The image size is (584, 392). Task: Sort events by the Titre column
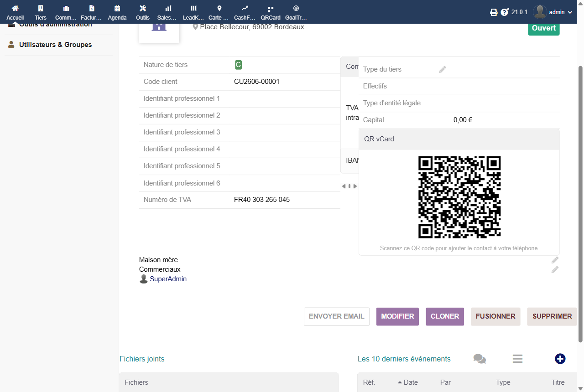tap(558, 382)
